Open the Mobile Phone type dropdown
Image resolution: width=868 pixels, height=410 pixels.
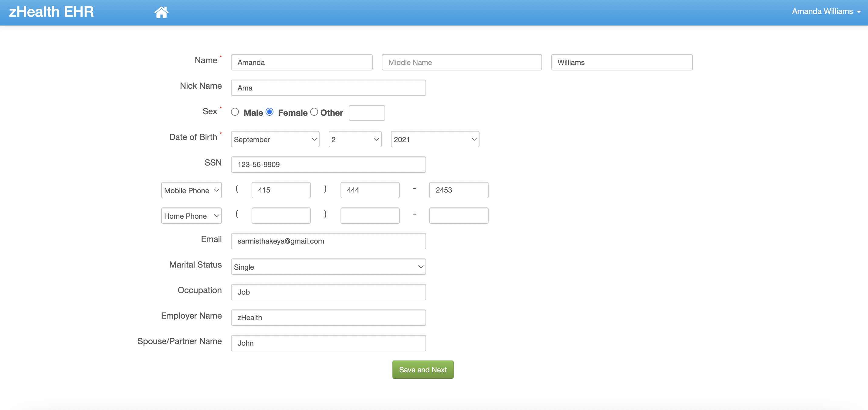191,190
